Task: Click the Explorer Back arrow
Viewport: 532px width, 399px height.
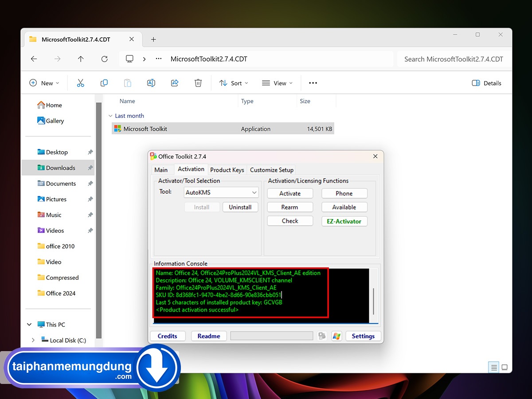Action: [34, 59]
